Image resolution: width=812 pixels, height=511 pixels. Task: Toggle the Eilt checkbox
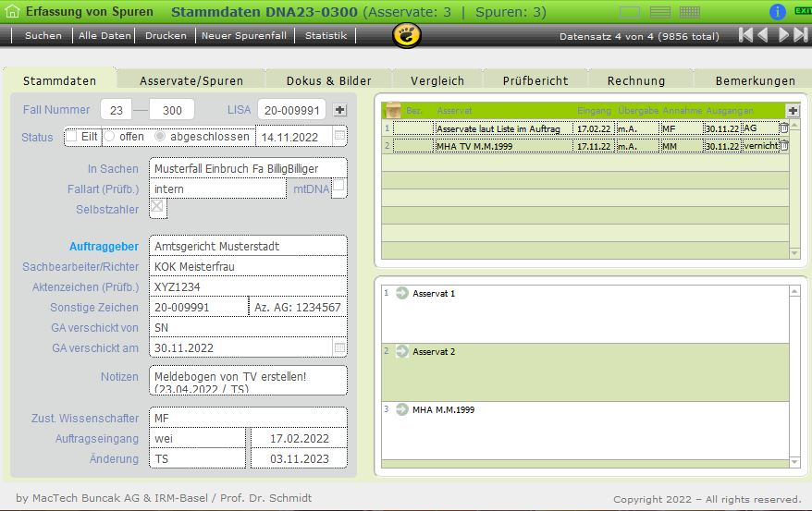71,136
